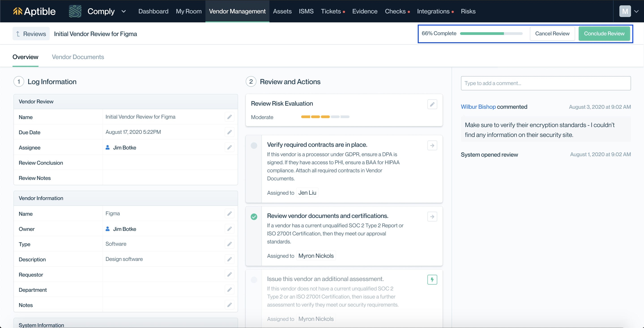Image resolution: width=644 pixels, height=328 pixels.
Task: Go back up to Reviews
Action: point(31,34)
